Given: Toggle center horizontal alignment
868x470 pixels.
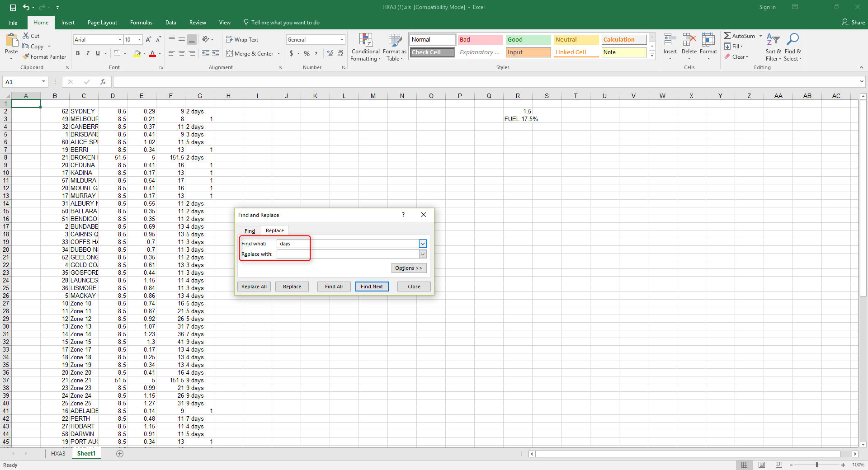Looking at the screenshot, I should pos(182,53).
